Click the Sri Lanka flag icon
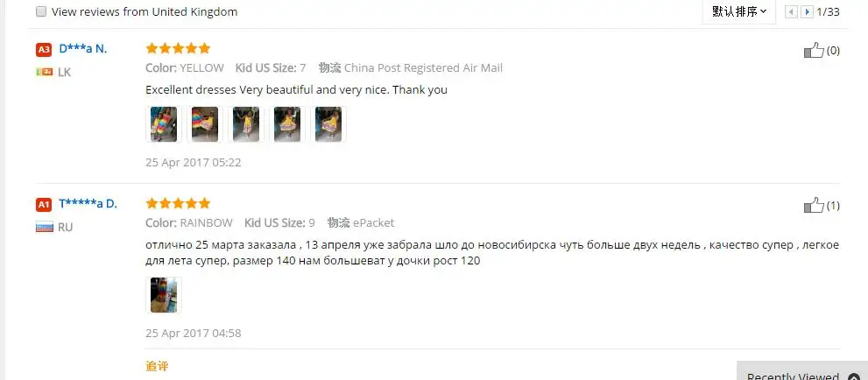Viewport: 868px width, 380px height. [x=45, y=72]
